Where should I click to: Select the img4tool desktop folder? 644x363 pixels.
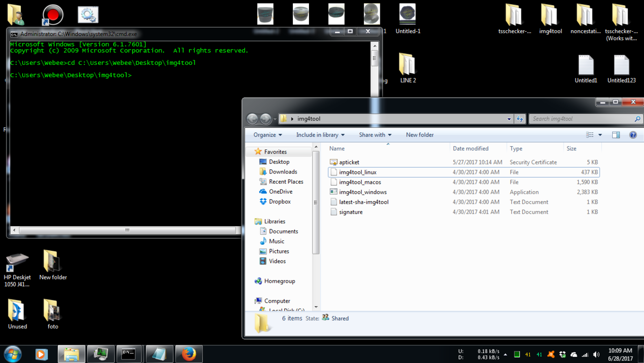click(x=550, y=19)
